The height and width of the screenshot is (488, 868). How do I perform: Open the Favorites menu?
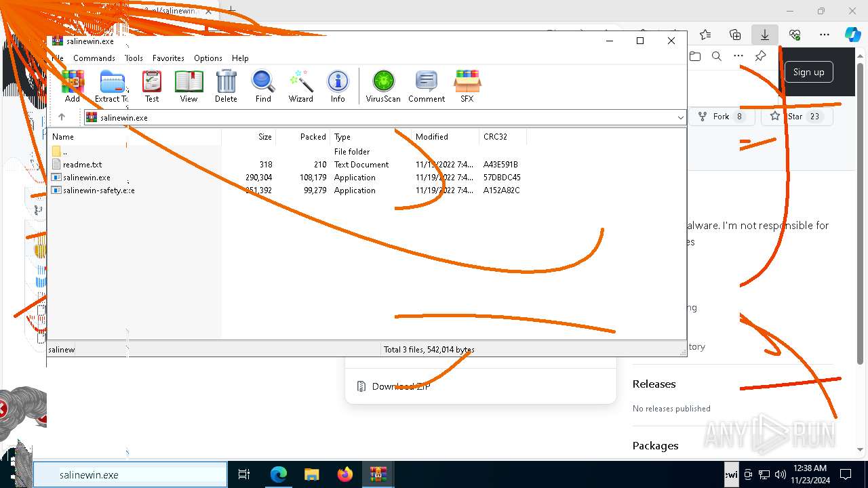[x=168, y=58]
